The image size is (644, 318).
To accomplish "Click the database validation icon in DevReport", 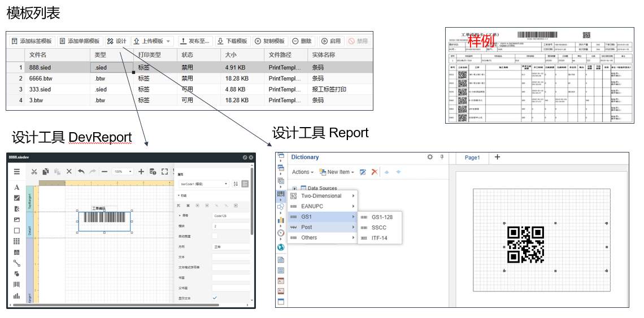I will [x=153, y=171].
